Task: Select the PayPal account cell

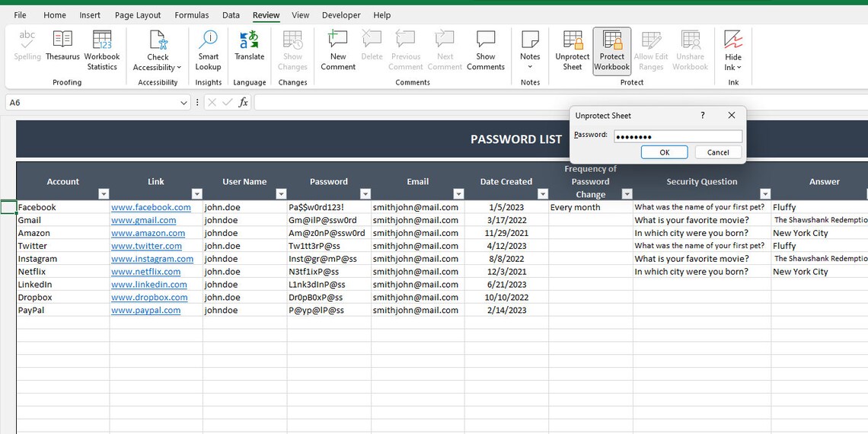Action: point(63,310)
